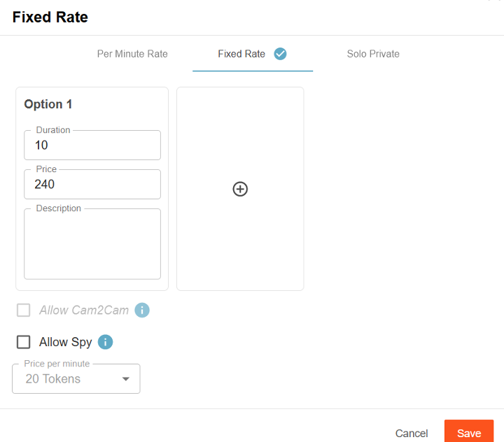Click the checkmark icon on Fixed Rate tab
This screenshot has width=504, height=442.
point(280,54)
